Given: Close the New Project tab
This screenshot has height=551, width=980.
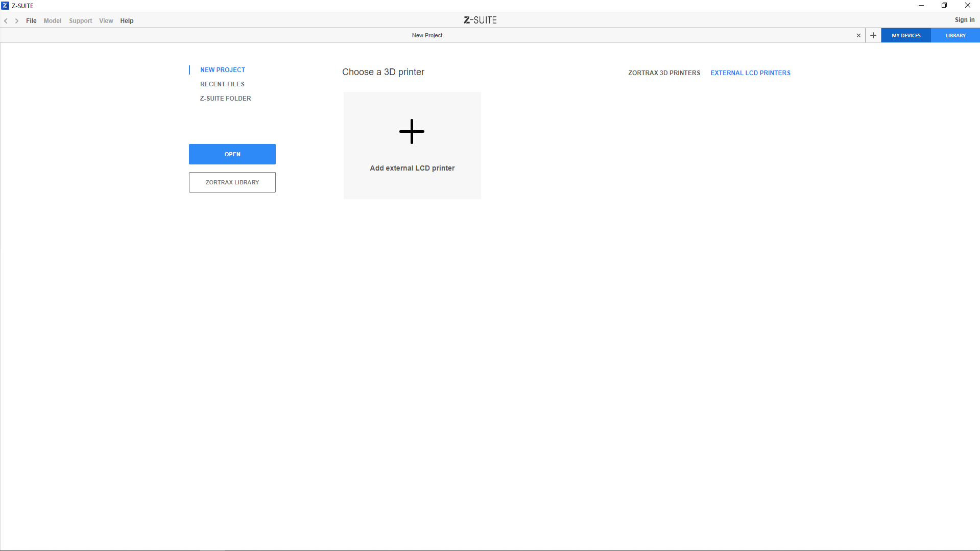Looking at the screenshot, I should tap(858, 35).
